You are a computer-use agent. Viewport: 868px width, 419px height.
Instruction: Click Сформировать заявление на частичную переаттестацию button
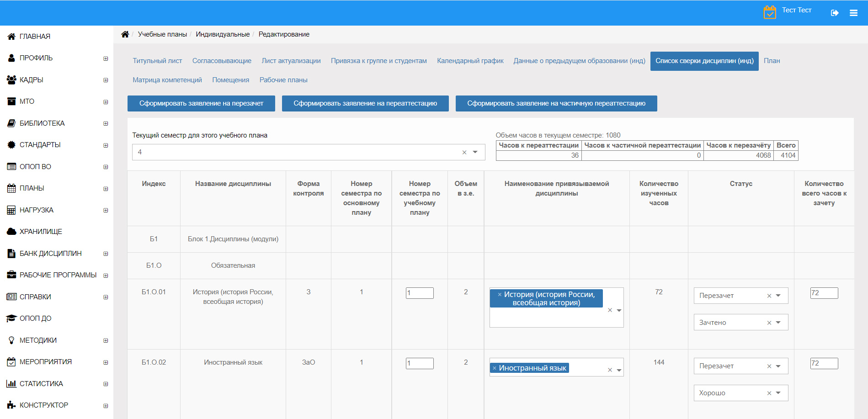tap(556, 103)
